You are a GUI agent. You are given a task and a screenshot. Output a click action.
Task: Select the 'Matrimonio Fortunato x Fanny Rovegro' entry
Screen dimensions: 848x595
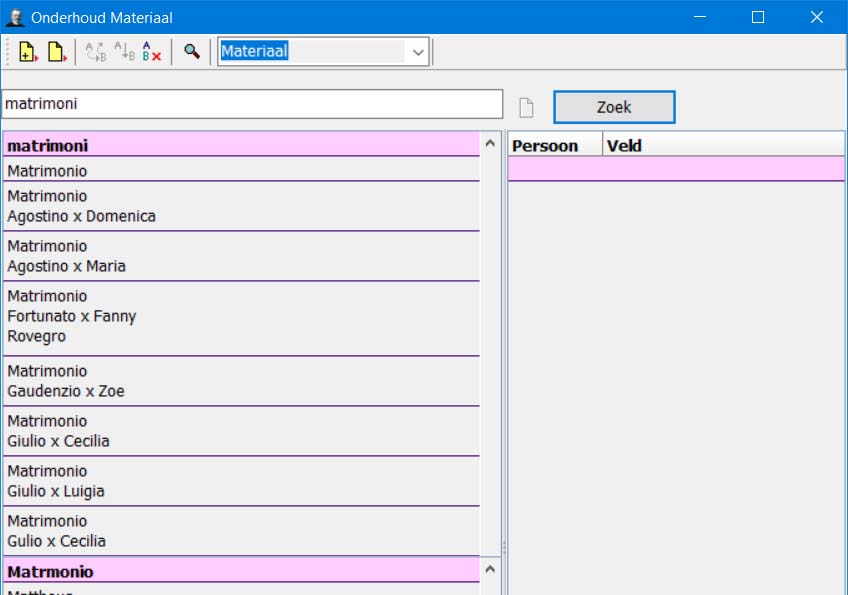click(240, 317)
